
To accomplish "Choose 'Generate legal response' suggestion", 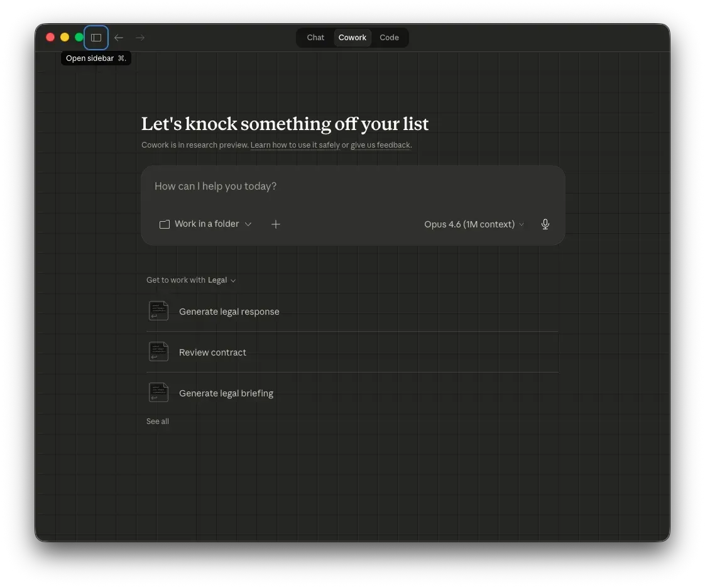I will (x=352, y=311).
